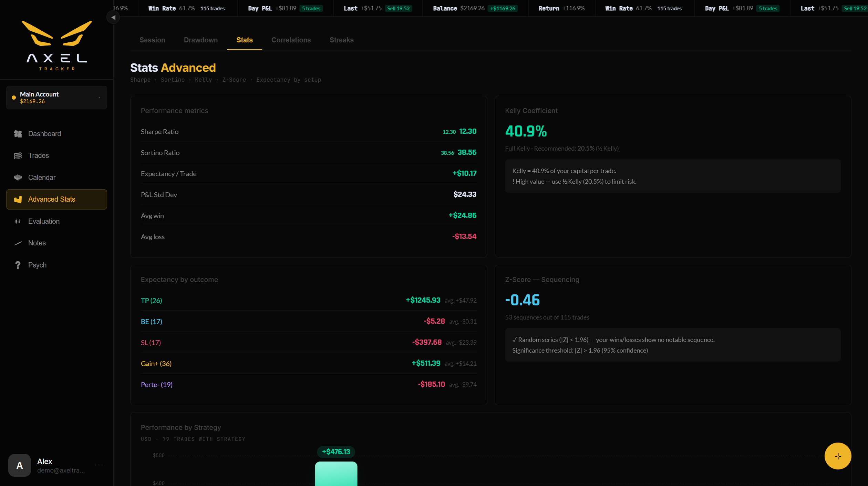
Task: Click the Axel Tracker logo
Action: [57, 45]
